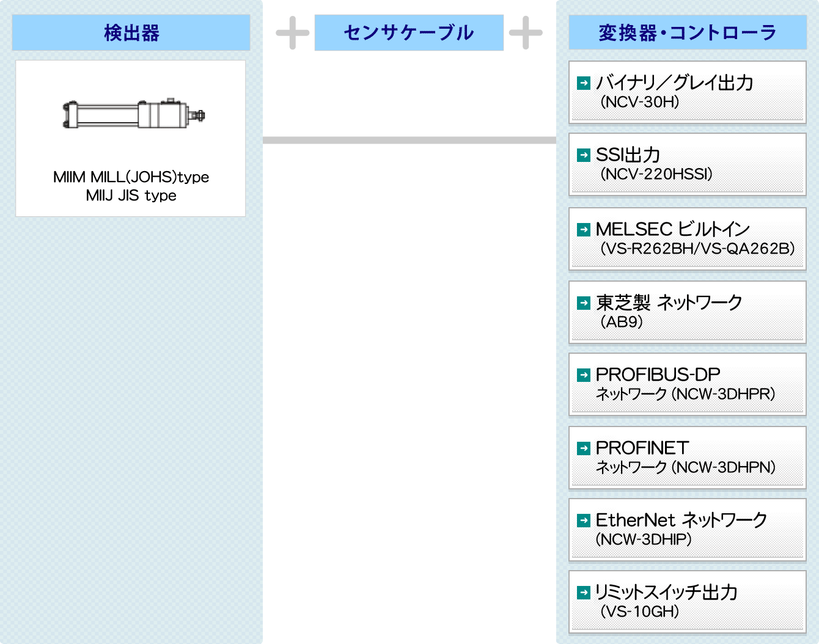
Task: Click the arrow icon beside SSI出力
Action: tap(584, 155)
